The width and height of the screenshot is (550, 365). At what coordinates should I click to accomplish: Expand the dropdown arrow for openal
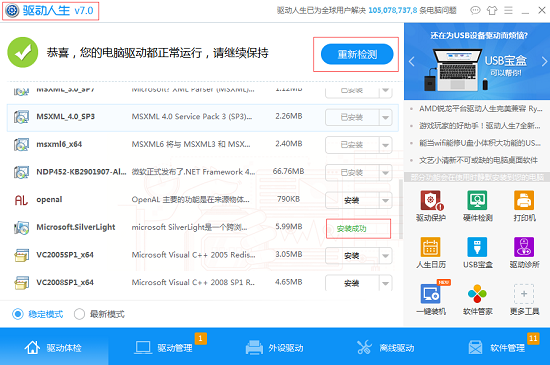[x=385, y=200]
